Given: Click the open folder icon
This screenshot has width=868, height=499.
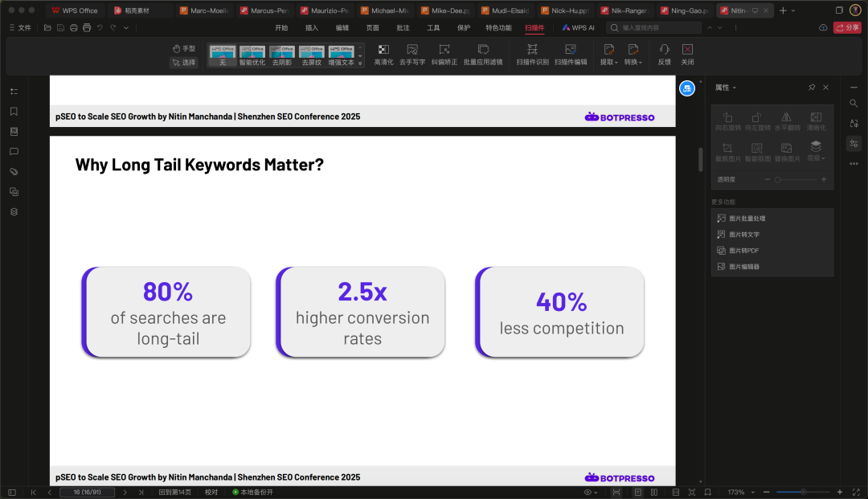Looking at the screenshot, I should [x=47, y=27].
